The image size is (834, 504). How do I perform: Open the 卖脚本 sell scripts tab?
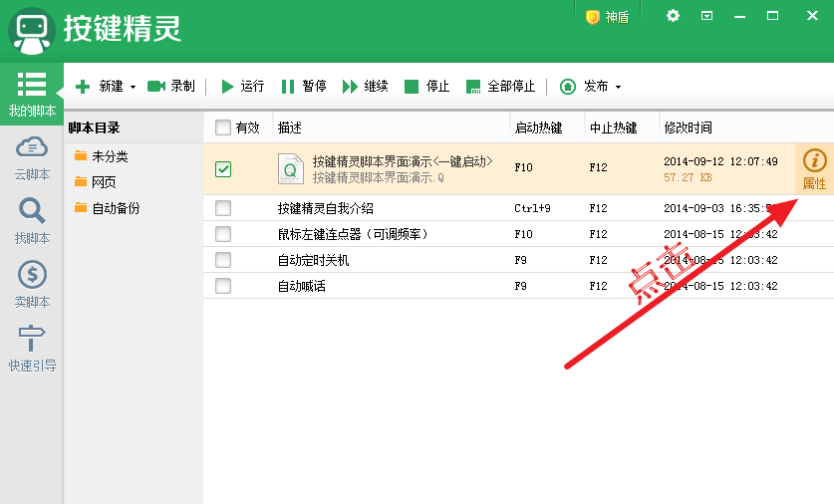tap(32, 285)
